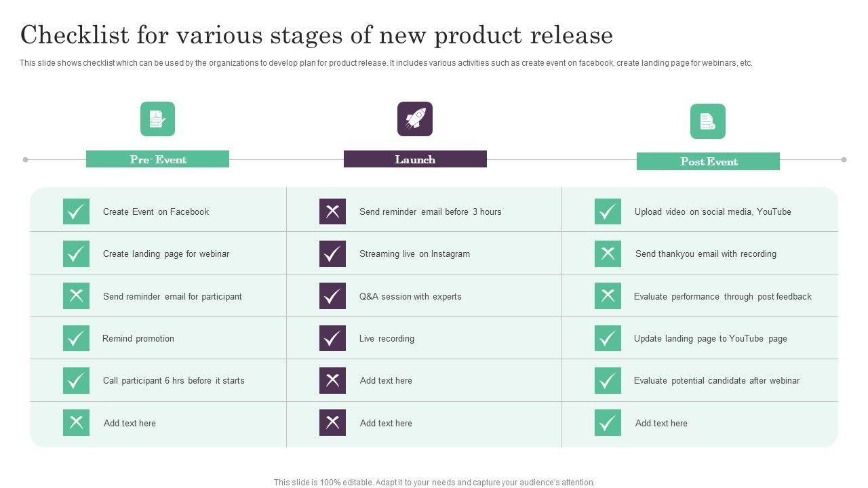Click the Create landing page for webinar text
The height and width of the screenshot is (488, 868).
tap(166, 253)
